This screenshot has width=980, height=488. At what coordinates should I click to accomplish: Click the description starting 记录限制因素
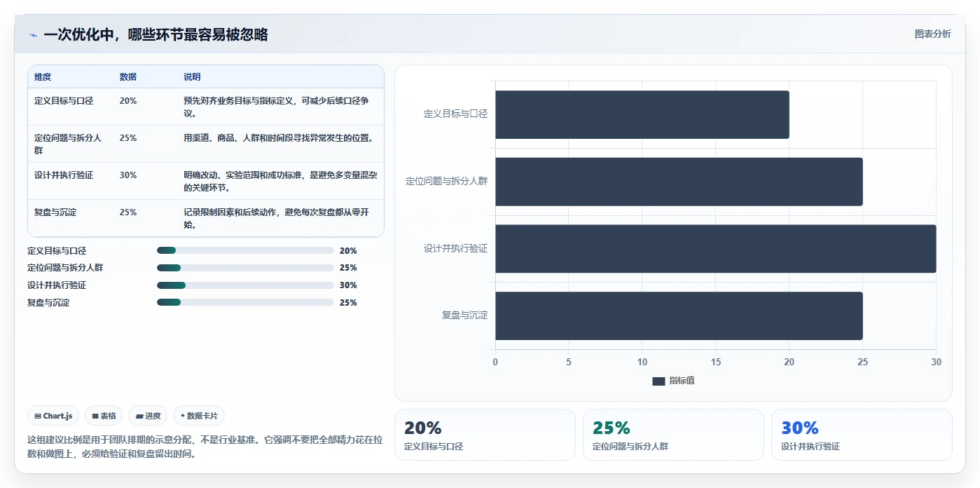(x=276, y=218)
